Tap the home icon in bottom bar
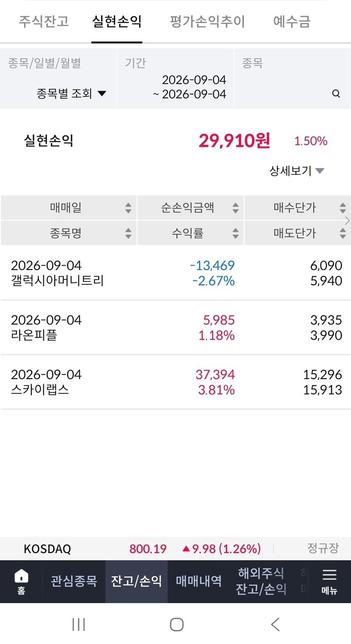Viewport: 351px width, 644px height. (x=21, y=581)
